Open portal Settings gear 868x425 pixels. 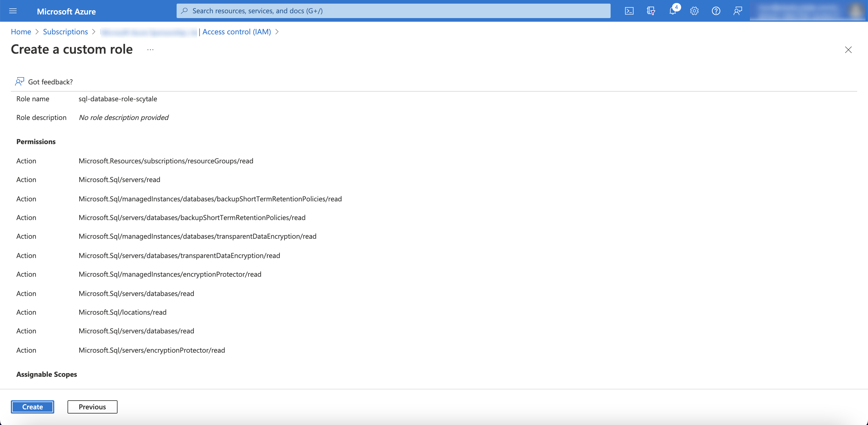[694, 11]
